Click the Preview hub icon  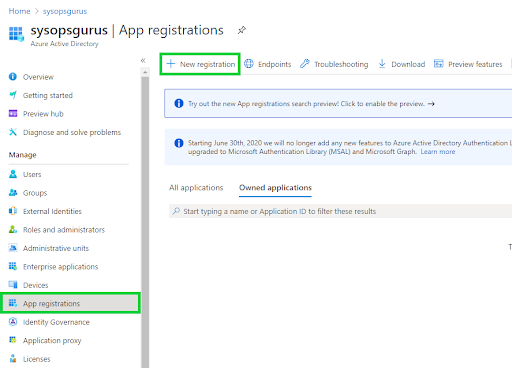(x=13, y=114)
